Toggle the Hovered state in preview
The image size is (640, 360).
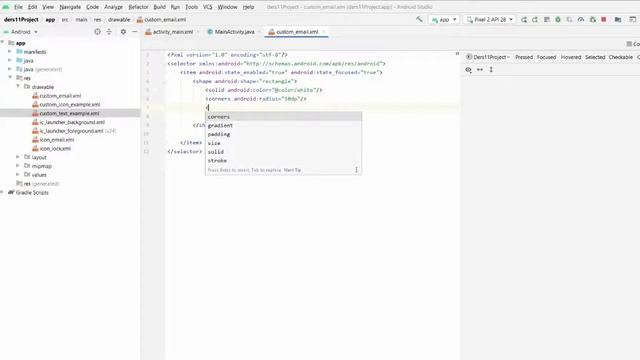(571, 57)
